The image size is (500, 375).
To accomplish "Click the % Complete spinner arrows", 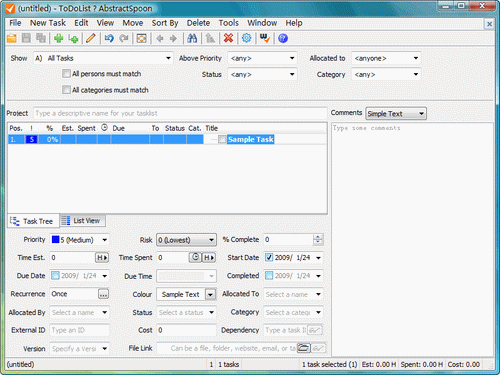I will [x=318, y=239].
